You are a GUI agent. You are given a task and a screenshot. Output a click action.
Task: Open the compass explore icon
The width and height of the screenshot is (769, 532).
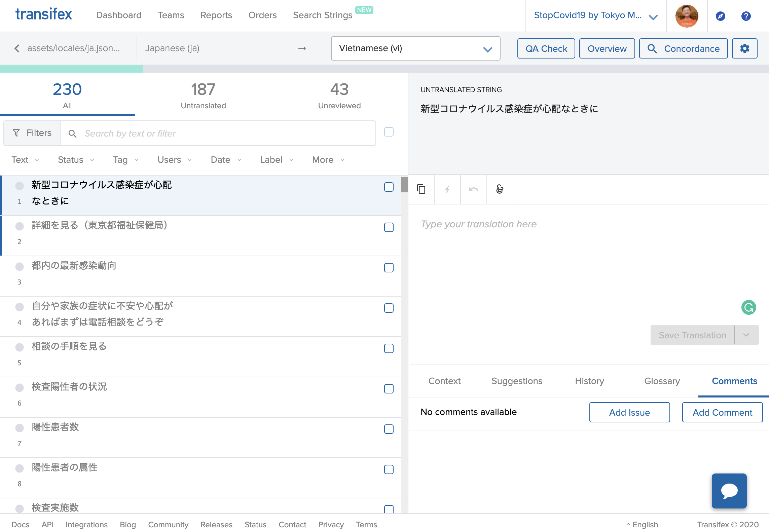coord(720,16)
